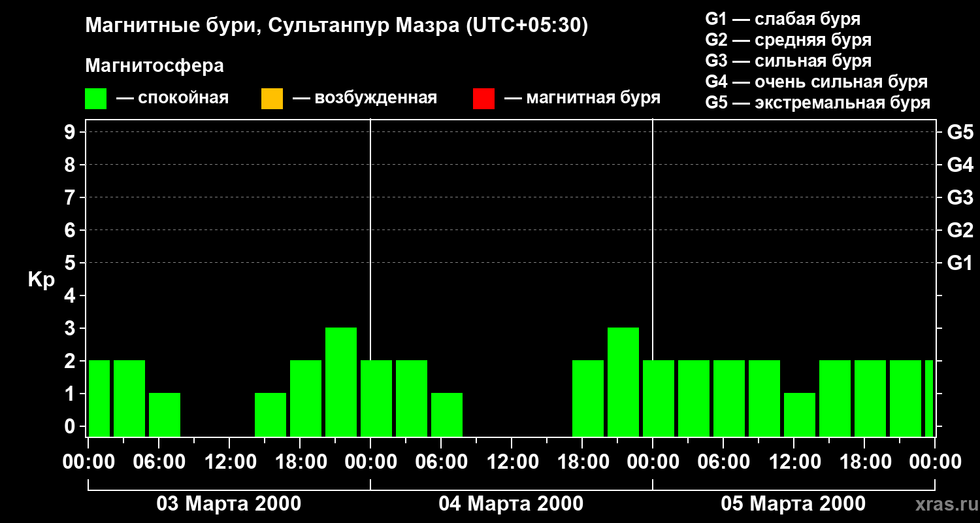Viewport: 980px width, 523px height.
Task: Click the final 00:00 time label at right
Action: 934,462
